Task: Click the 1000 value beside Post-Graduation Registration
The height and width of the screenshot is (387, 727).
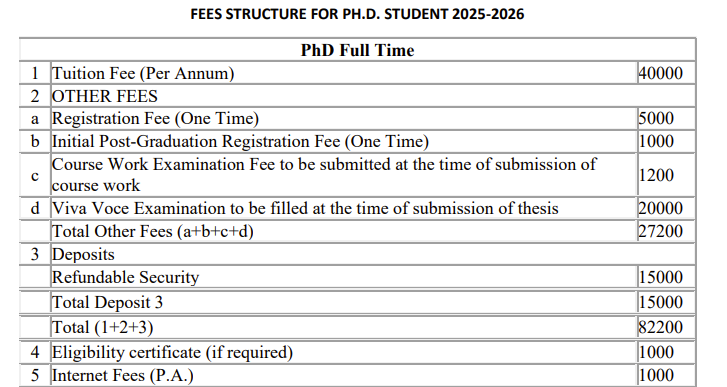Action: point(656,141)
